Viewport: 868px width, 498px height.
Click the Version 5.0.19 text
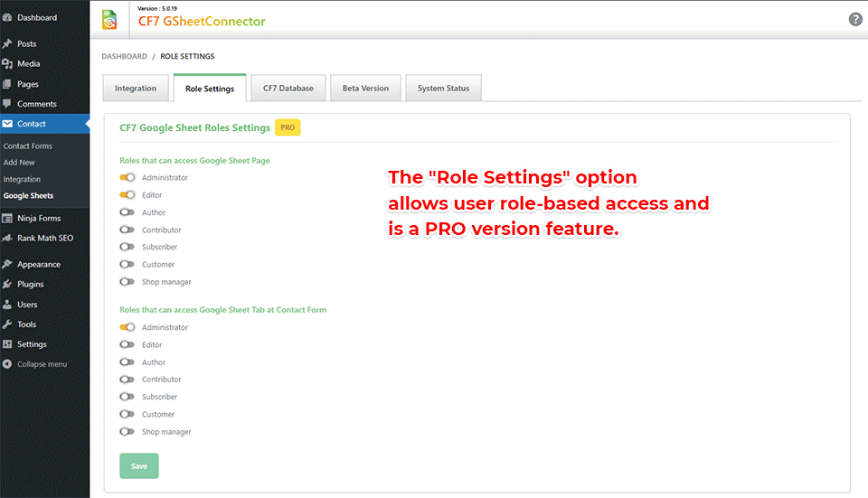pyautogui.click(x=157, y=8)
